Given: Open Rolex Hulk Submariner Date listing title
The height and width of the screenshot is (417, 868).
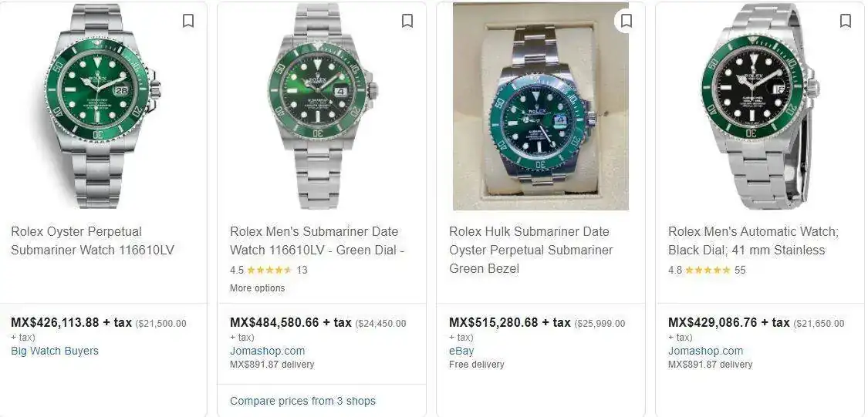Looking at the screenshot, I should click(531, 250).
